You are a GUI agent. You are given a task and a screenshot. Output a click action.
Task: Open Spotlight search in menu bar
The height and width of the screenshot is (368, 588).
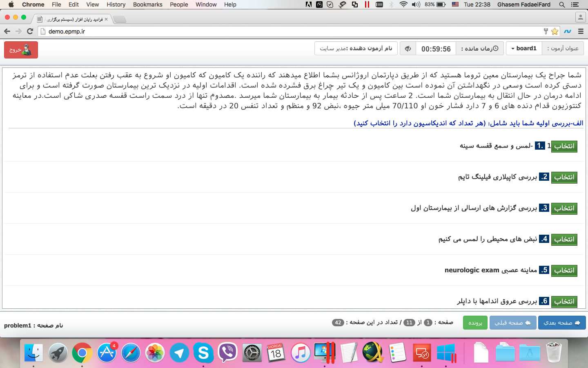pos(562,4)
